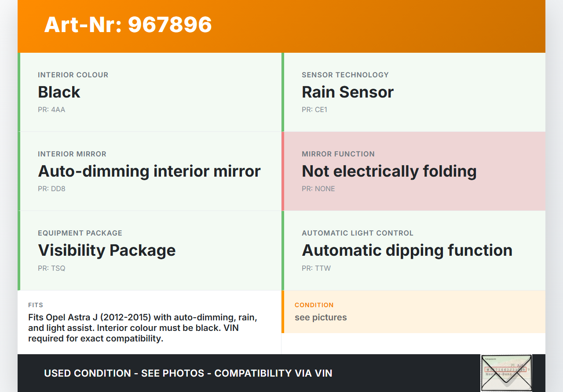
Task: Select the Auto-dimming interior mirror value
Action: [x=149, y=171]
